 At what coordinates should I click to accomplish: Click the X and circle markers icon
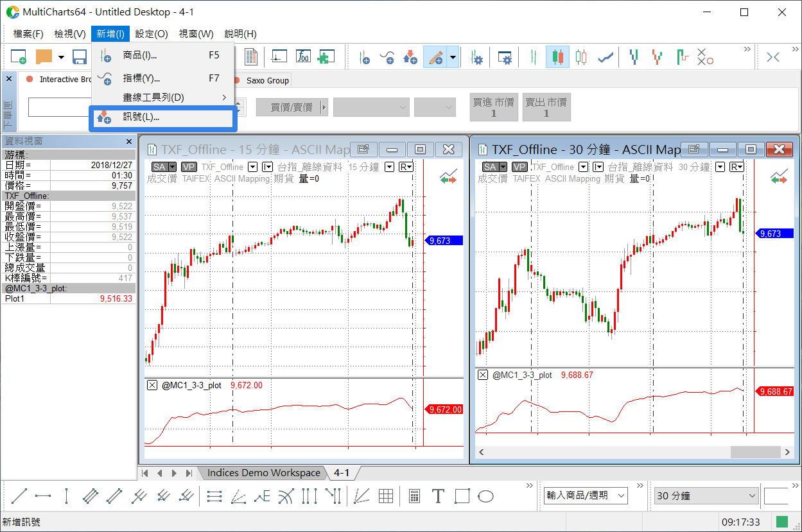coord(705,57)
